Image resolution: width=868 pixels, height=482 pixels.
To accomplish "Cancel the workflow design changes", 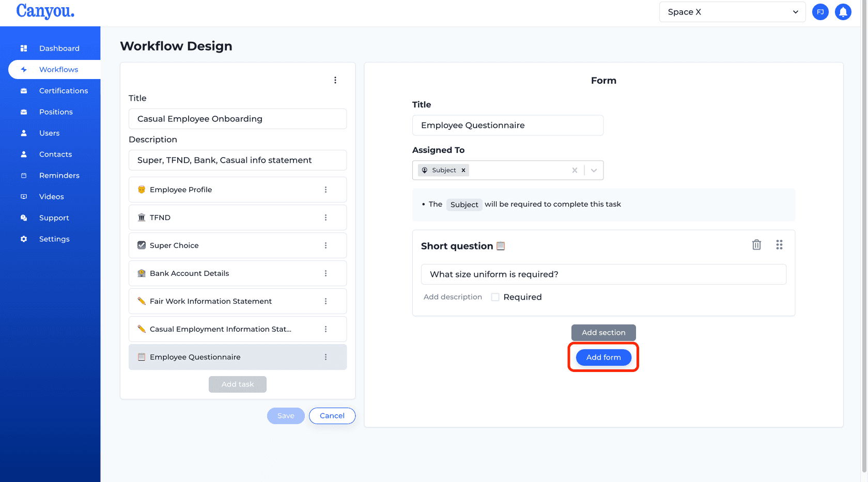I will tap(332, 415).
